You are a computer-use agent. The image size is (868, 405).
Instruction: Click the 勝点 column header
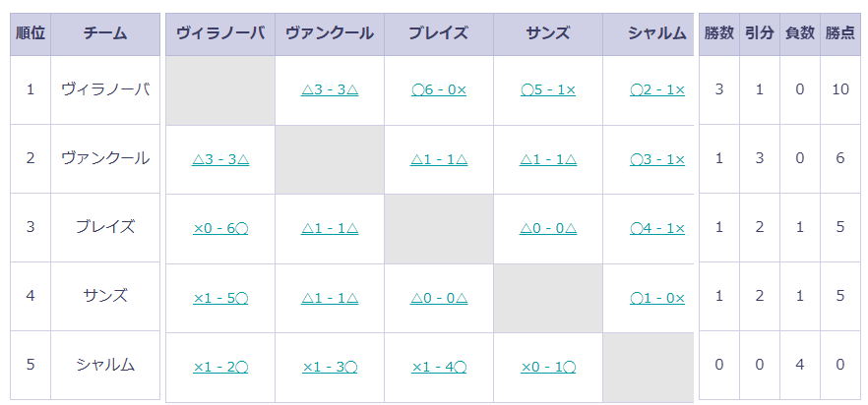tap(839, 33)
